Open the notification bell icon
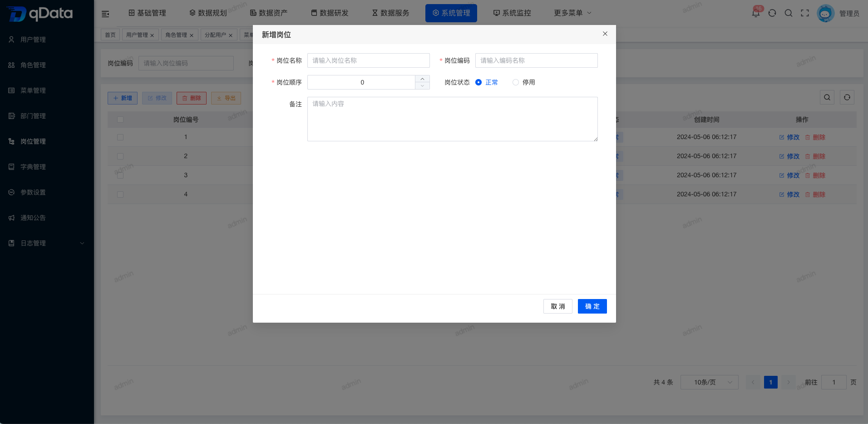868x424 pixels. point(756,13)
